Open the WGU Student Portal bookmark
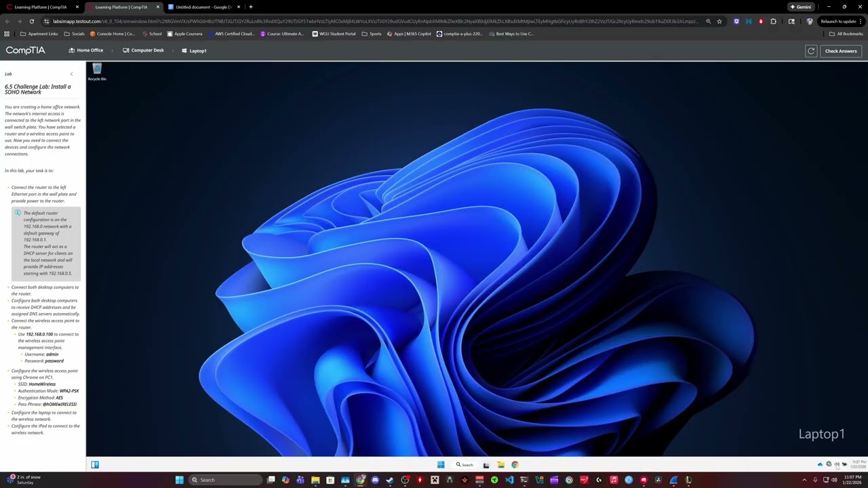The image size is (868, 488). pyautogui.click(x=334, y=34)
